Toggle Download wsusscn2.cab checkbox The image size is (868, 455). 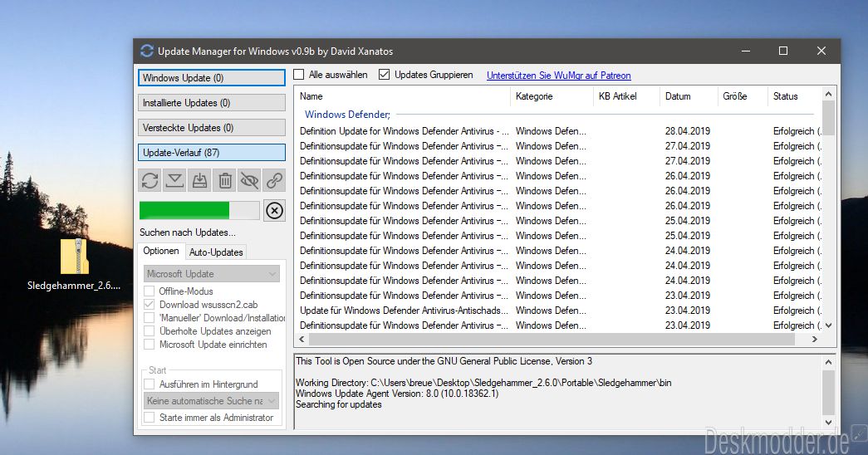pos(149,305)
